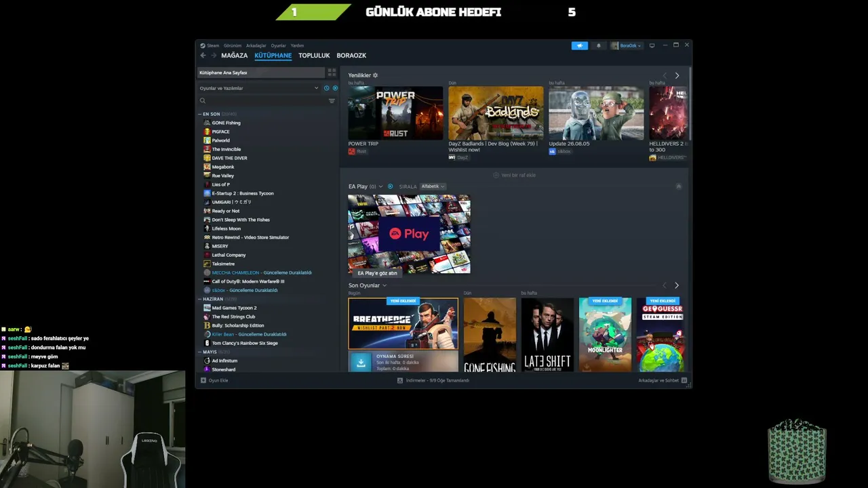Open the BoraOzk account dropdown
Viewport: 868px width, 488px height.
click(x=627, y=45)
